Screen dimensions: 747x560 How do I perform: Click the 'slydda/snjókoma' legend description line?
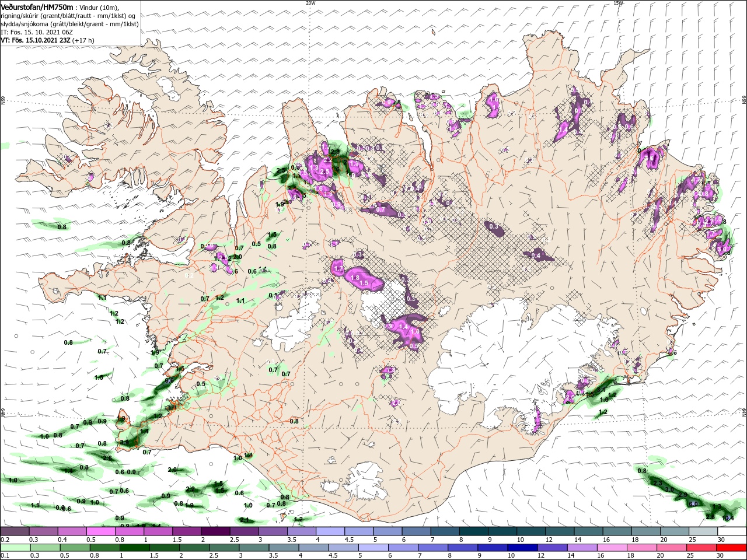[x=69, y=24]
